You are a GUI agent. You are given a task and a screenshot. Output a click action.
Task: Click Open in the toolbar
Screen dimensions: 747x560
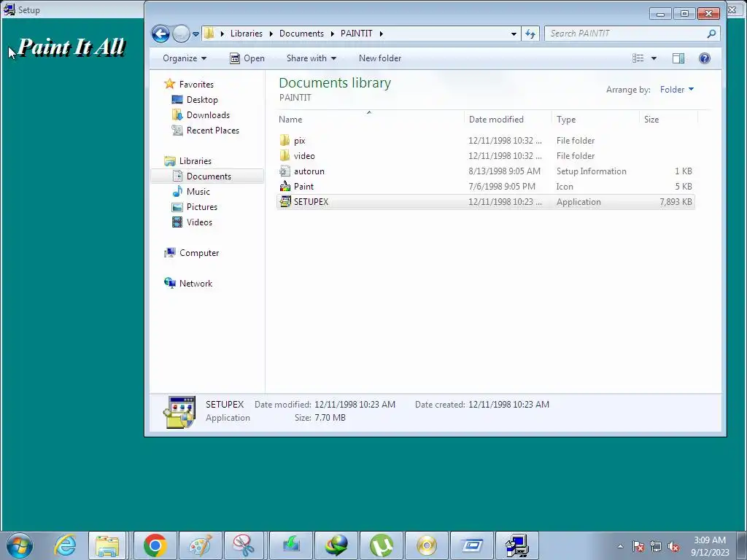coord(247,58)
